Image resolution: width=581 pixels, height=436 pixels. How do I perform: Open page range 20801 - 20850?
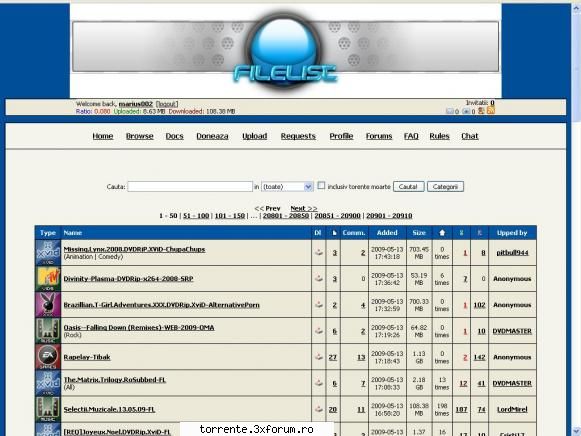[286, 216]
